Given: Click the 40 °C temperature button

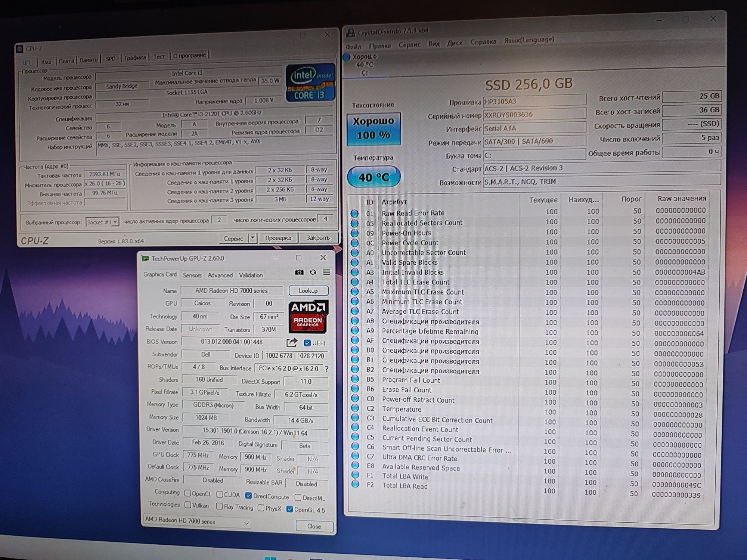Looking at the screenshot, I should point(374,177).
